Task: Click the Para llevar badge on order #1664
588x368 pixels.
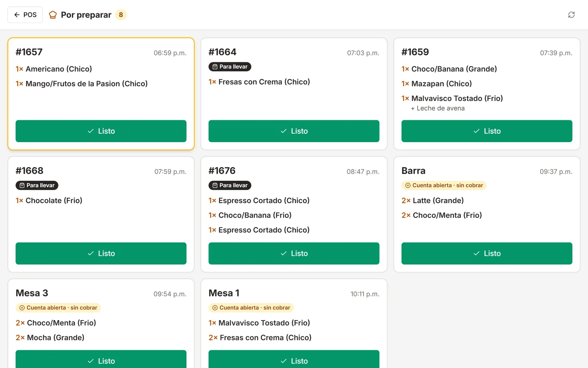Action: pos(230,67)
